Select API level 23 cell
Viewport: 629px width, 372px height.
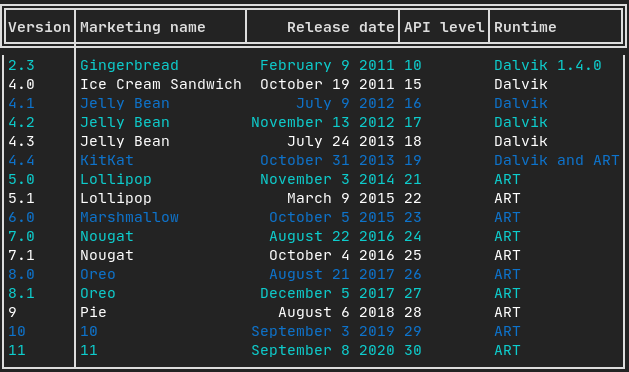(x=413, y=218)
